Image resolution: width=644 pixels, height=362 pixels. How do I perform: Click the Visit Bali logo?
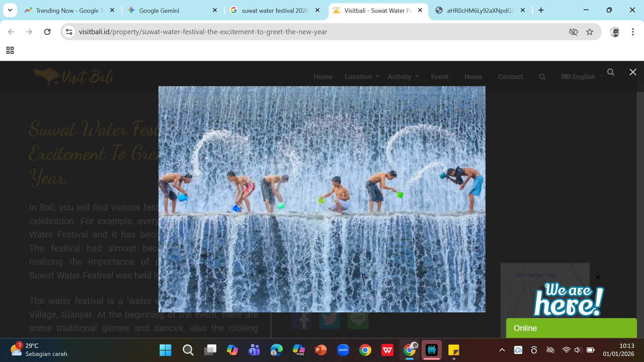74,76
